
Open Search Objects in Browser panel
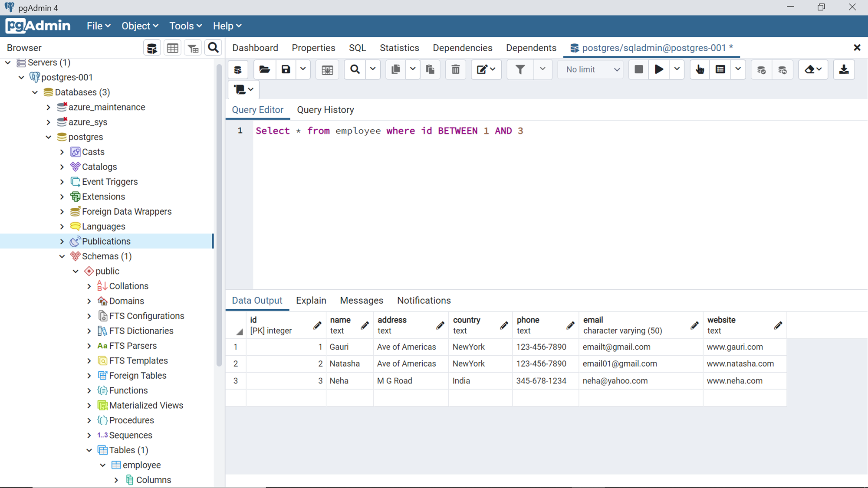click(x=213, y=48)
